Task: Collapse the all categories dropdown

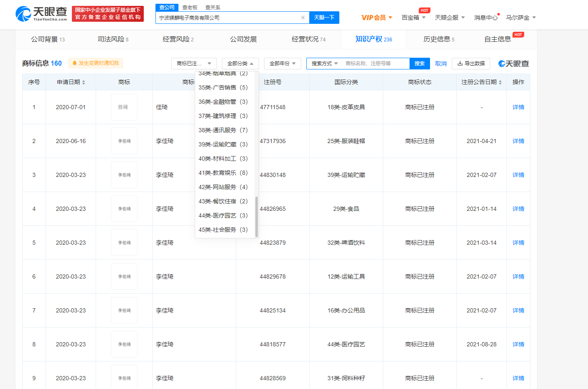Action: tap(240, 64)
